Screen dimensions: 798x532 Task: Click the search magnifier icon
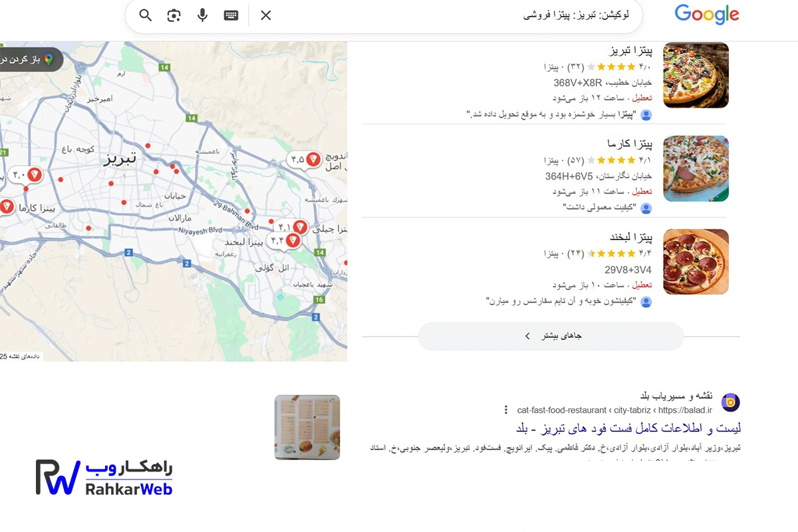click(146, 15)
